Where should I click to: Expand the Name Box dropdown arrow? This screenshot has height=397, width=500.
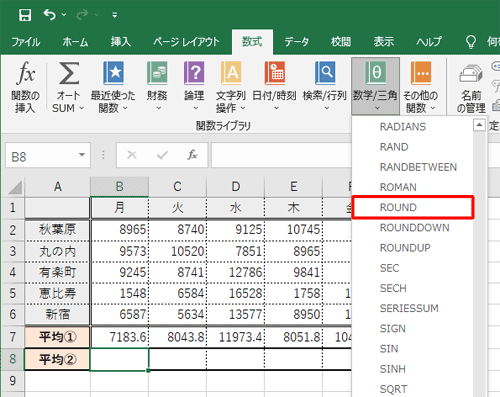[82, 155]
